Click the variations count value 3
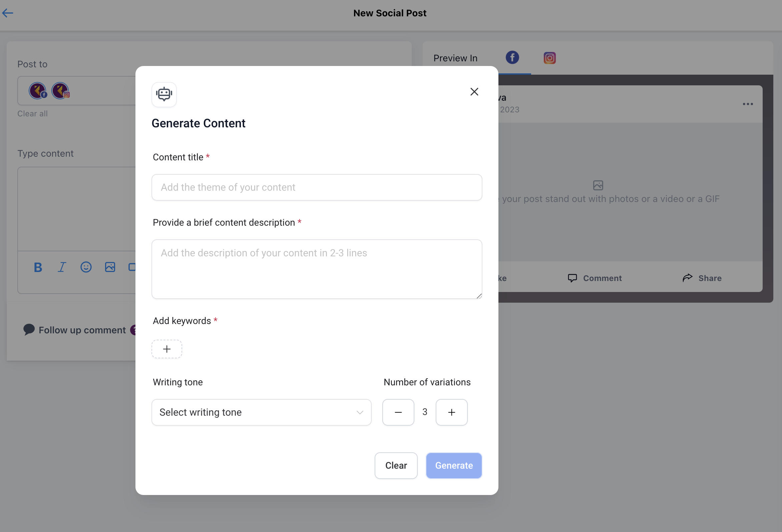The height and width of the screenshot is (532, 782). pyautogui.click(x=425, y=412)
